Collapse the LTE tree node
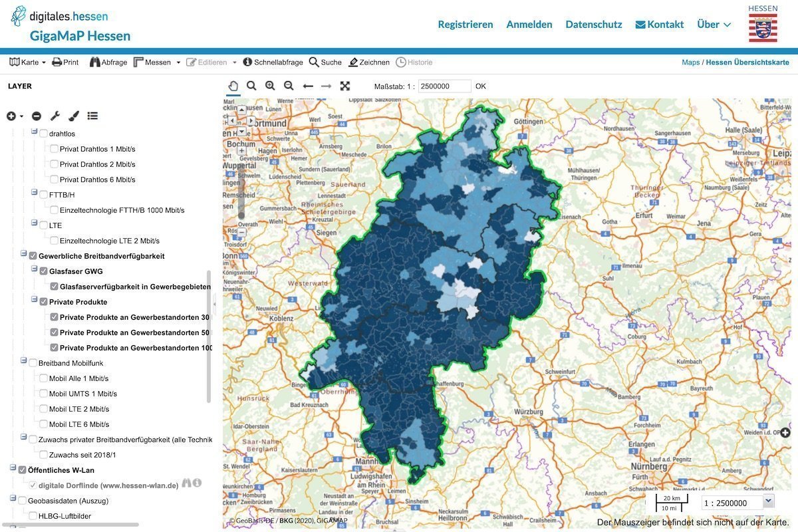Viewport: 798px width, 532px height. 35,223
